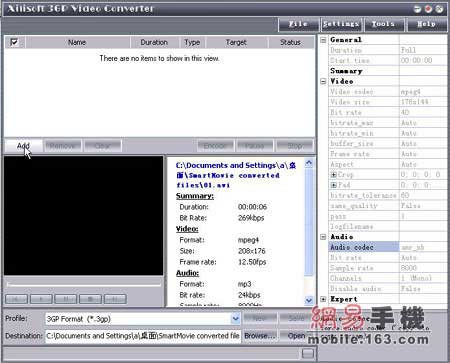The width and height of the screenshot is (450, 363).
Task: Select the video Bit rate row showing 40
Action: (388, 112)
